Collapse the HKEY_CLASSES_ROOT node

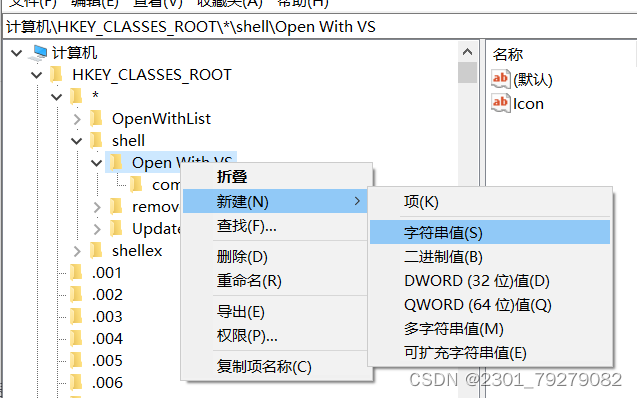[37, 75]
